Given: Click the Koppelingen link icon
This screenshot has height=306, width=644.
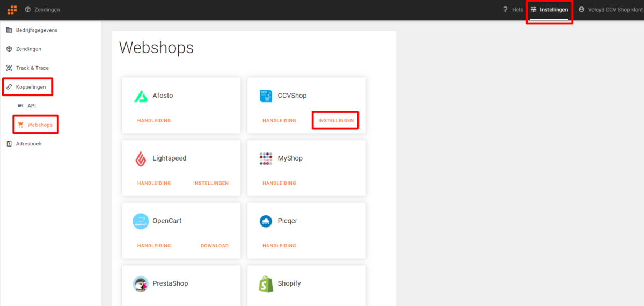Looking at the screenshot, I should tap(9, 86).
